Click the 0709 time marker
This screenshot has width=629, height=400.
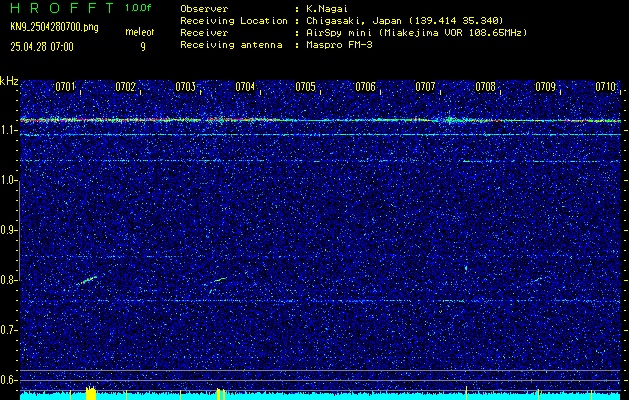tap(545, 87)
